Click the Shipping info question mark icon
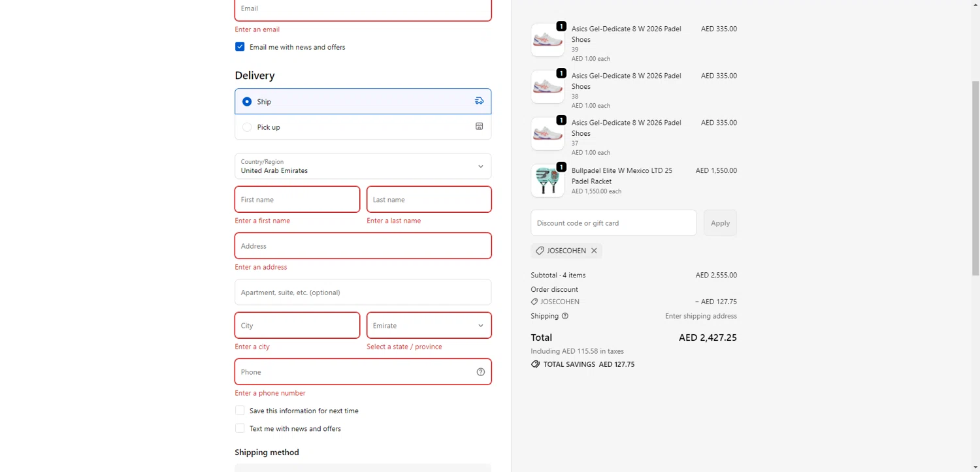Image resolution: width=980 pixels, height=472 pixels. coord(565,316)
